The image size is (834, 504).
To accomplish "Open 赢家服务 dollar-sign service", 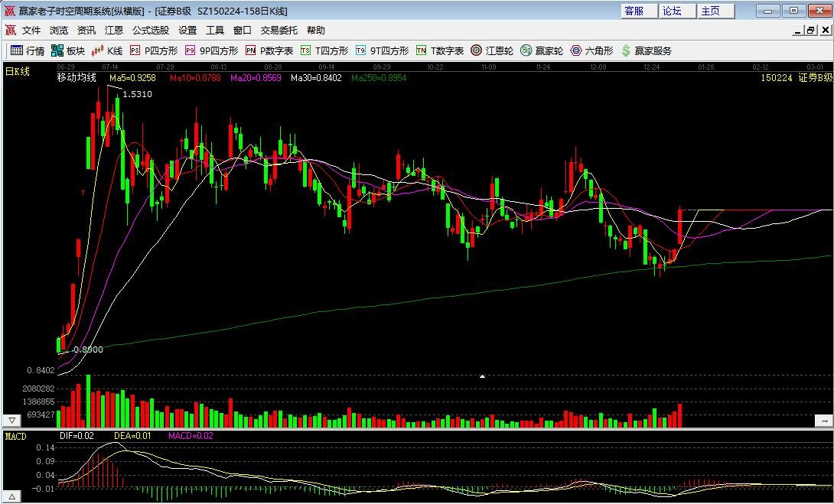I will (647, 50).
